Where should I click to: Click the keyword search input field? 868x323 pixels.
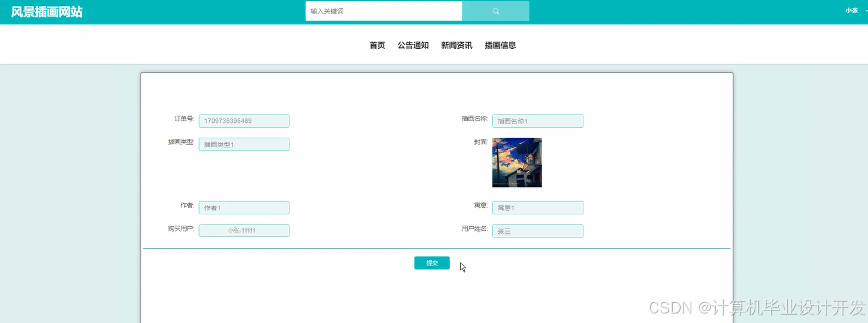(384, 11)
